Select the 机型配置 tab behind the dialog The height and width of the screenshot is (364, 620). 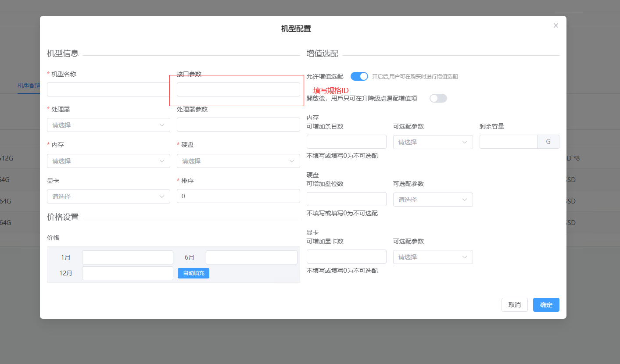tap(29, 86)
